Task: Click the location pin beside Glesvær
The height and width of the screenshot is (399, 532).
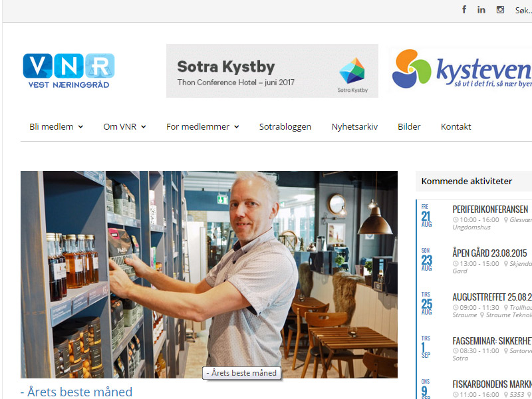Action: 505,220
